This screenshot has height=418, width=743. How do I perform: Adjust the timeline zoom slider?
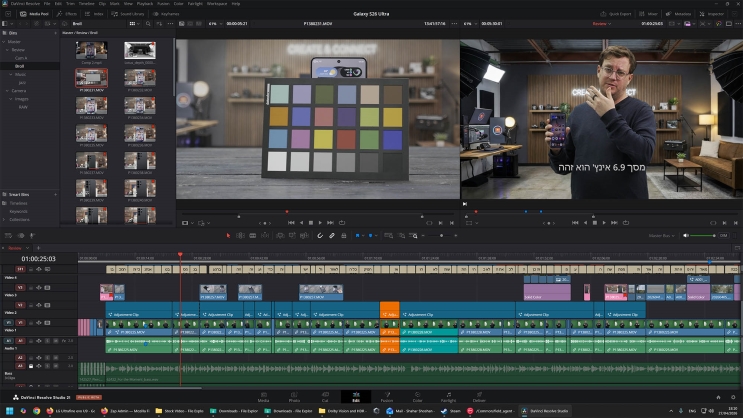point(440,236)
